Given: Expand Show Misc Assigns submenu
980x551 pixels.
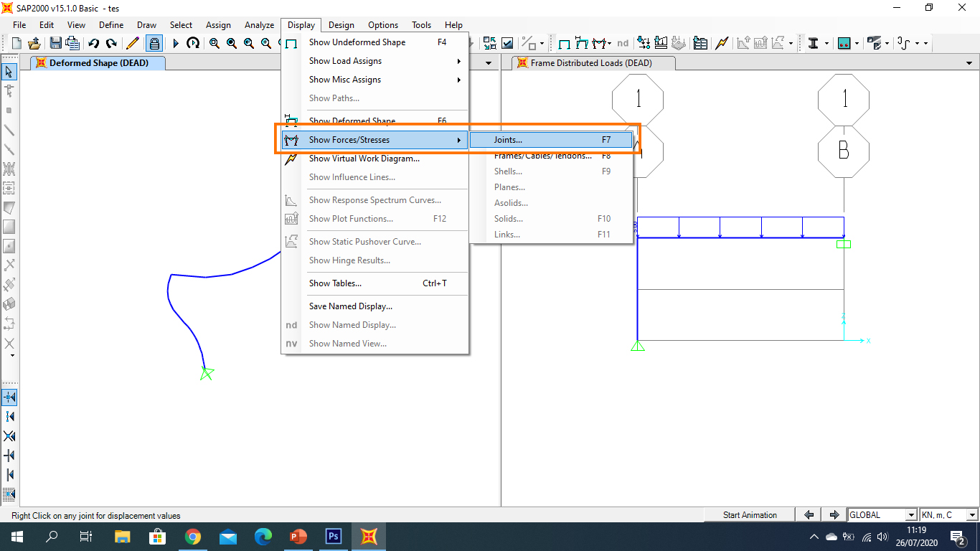Looking at the screenshot, I should tap(375, 80).
